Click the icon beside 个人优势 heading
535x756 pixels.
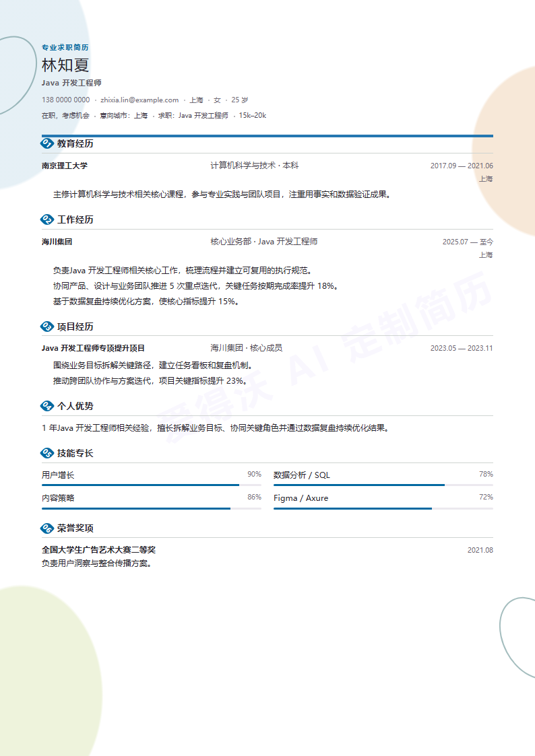coord(46,406)
